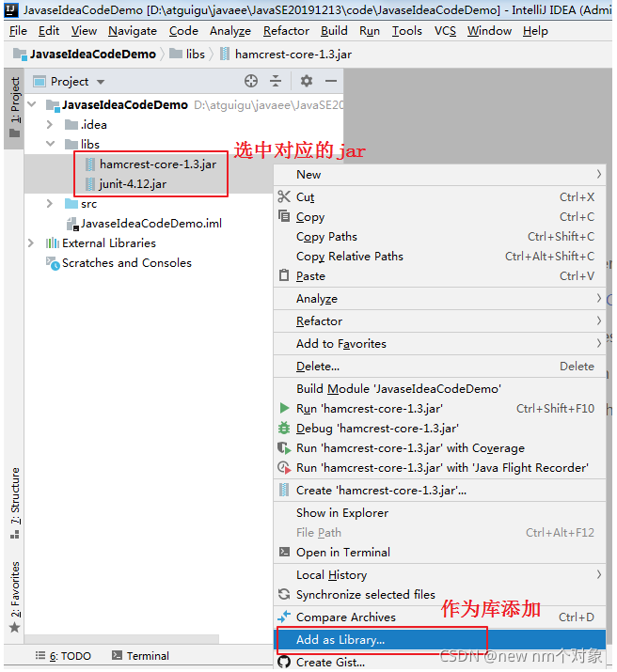Open the Analyze submenu in context menu
The height and width of the screenshot is (672, 617).
point(439,298)
